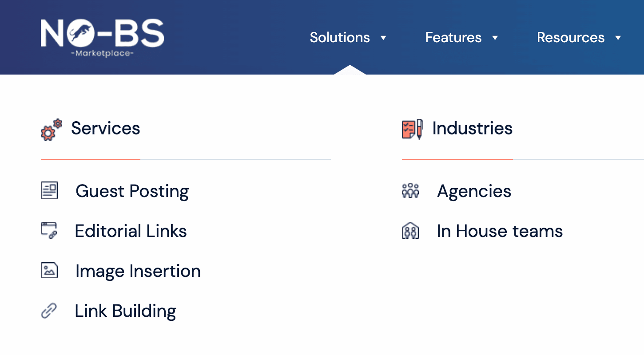Click the browser-link icon for Editorial Links
This screenshot has height=355, width=644.
click(x=49, y=231)
